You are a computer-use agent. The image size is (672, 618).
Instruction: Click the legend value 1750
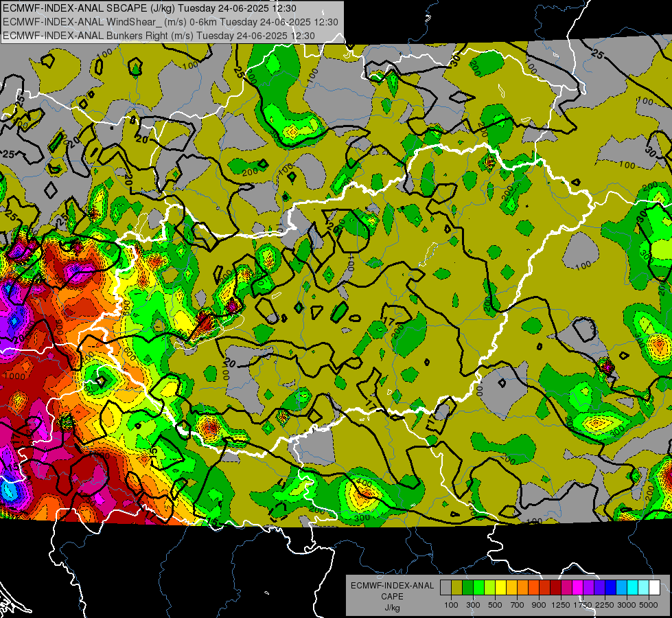pos(583,605)
